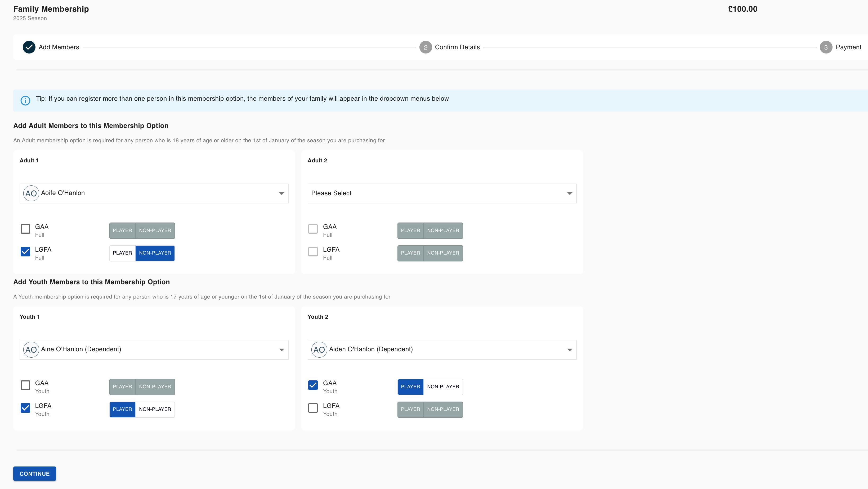Uncheck the LGFA Full box for Adult 1
The image size is (868, 489).
click(x=25, y=251)
